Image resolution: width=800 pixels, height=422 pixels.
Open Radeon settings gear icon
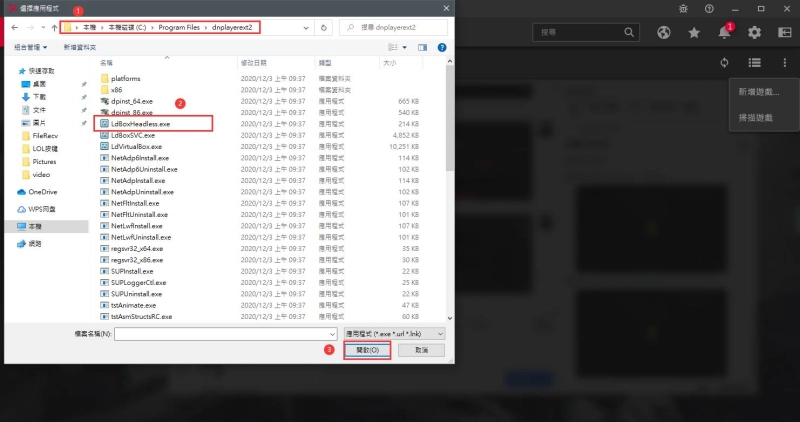755,33
